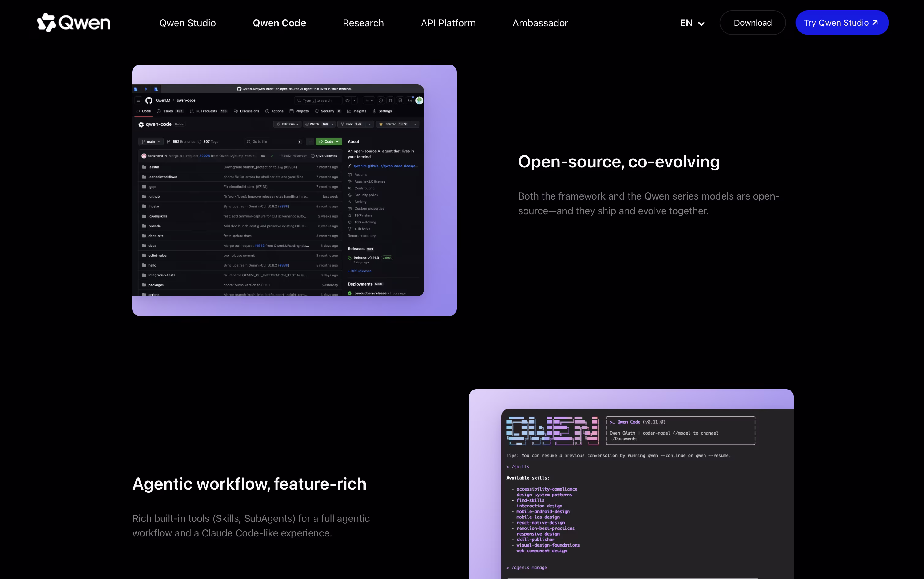The height and width of the screenshot is (579, 924).
Task: Select the Security tab in GitHub screenshot
Action: coord(328,111)
